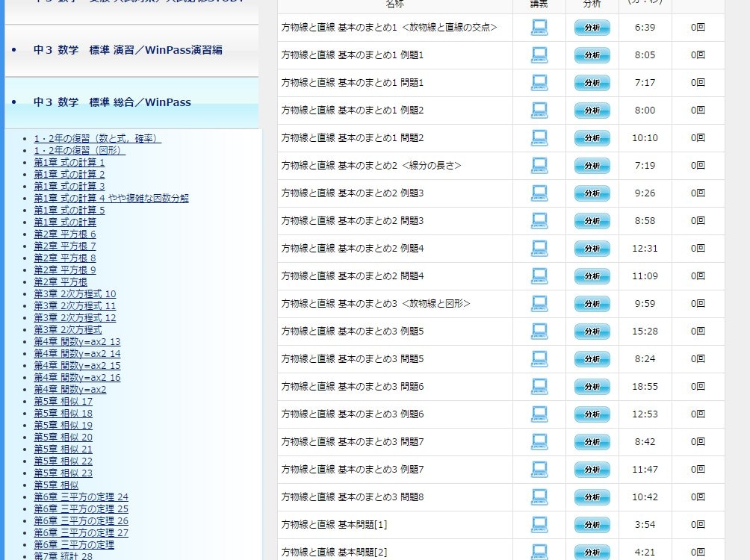Open lecture icon for 基本のまとめ1 問題1

tap(539, 83)
